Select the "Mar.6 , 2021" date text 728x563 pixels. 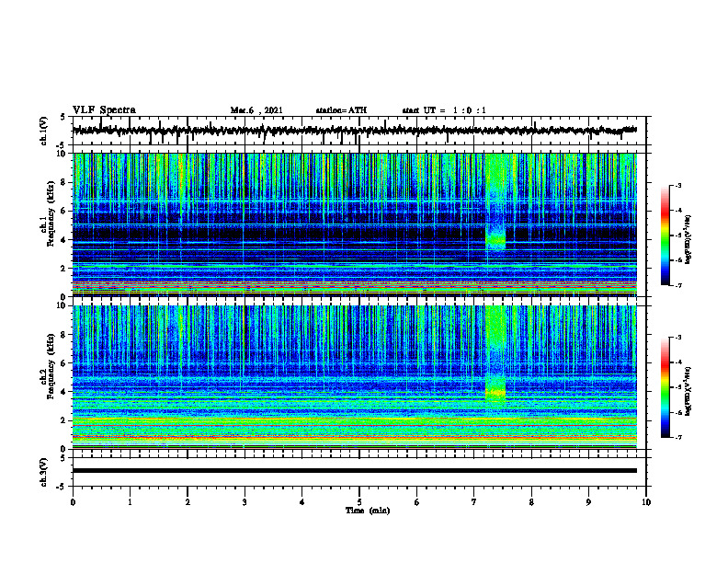pos(256,110)
